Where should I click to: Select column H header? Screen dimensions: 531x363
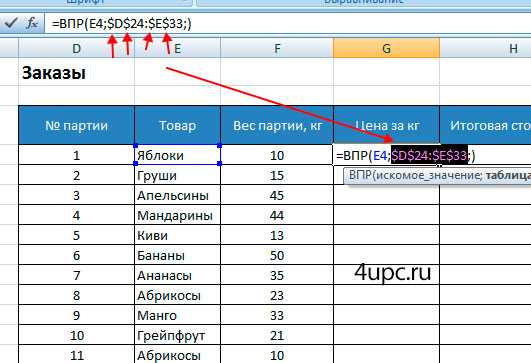(485, 48)
